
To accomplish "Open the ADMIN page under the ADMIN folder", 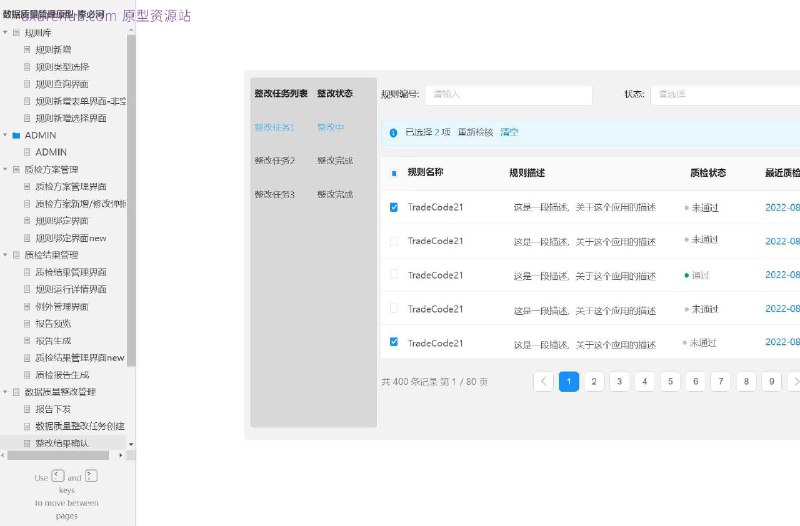I will [51, 153].
